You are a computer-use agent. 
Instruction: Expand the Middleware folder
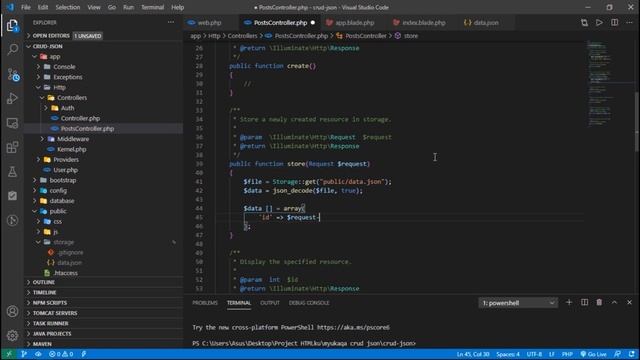click(x=42, y=139)
